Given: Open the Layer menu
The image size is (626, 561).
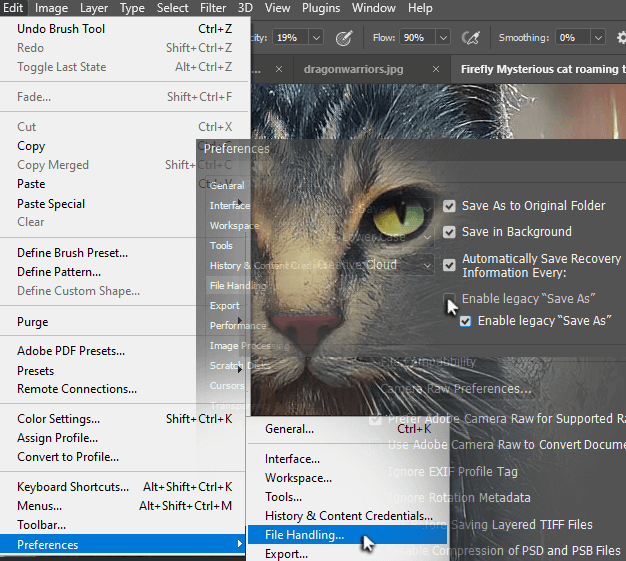Looking at the screenshot, I should point(94,8).
